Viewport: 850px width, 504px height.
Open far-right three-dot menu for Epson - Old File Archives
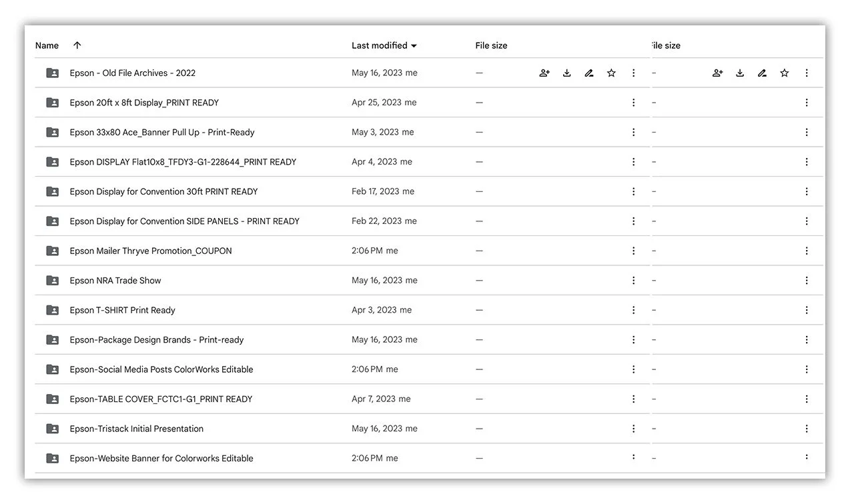[807, 73]
